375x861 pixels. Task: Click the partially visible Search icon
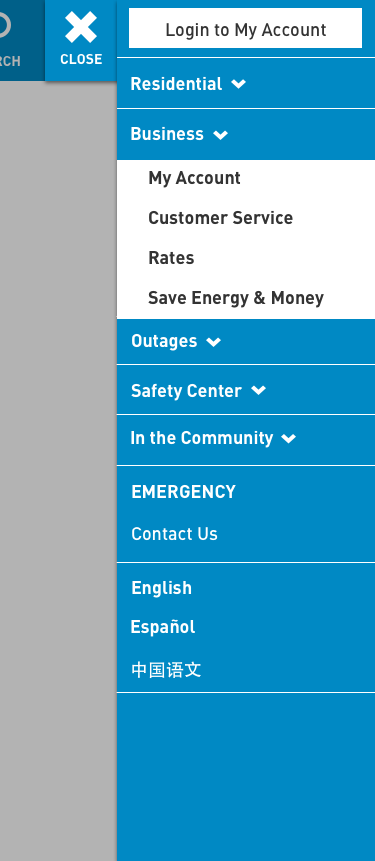pyautogui.click(x=4, y=26)
